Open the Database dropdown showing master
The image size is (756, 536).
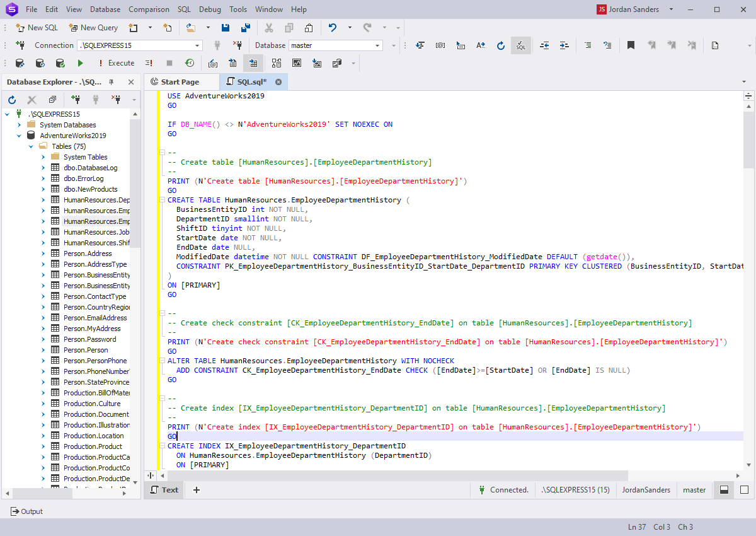377,45
